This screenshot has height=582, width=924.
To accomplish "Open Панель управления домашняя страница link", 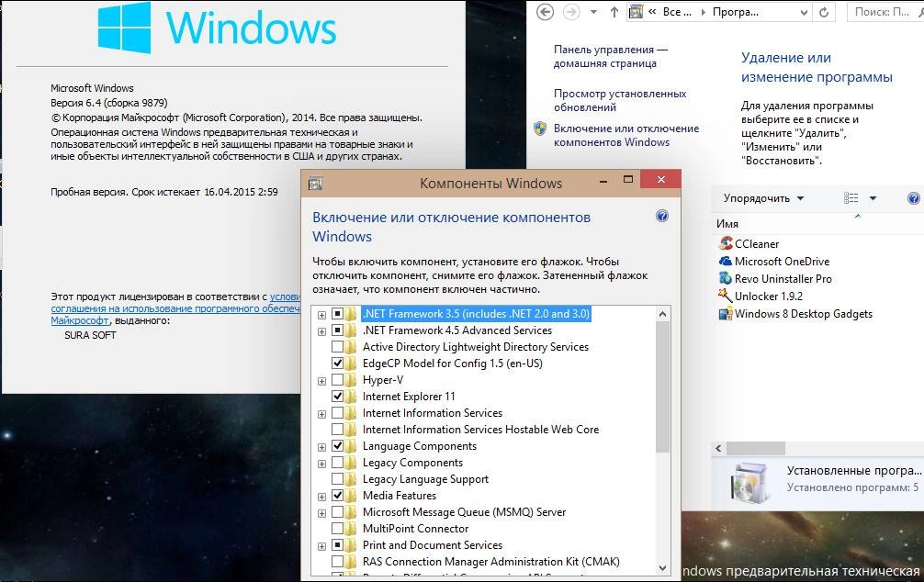I will point(611,57).
